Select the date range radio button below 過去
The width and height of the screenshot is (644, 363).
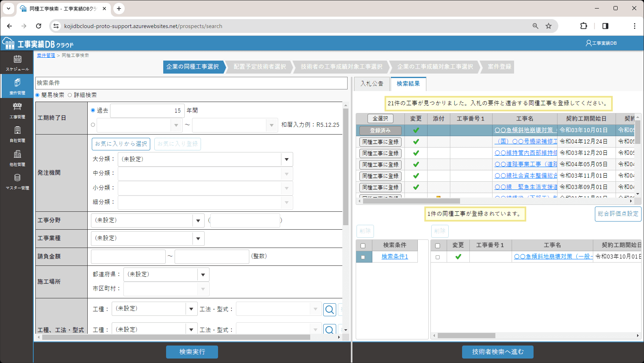(x=93, y=125)
